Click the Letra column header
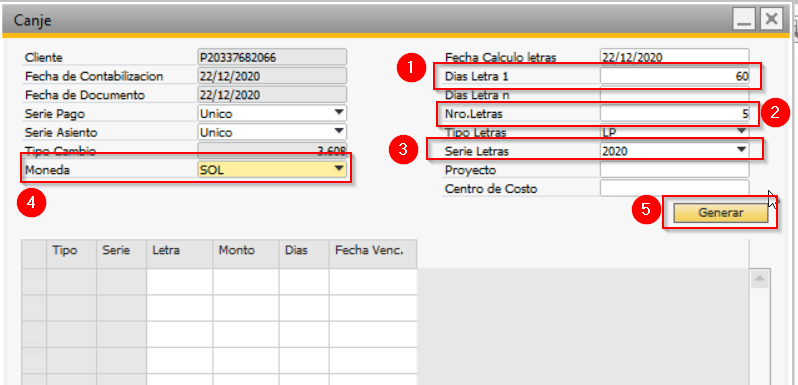Viewport: 798px width, 385px height. (180, 254)
